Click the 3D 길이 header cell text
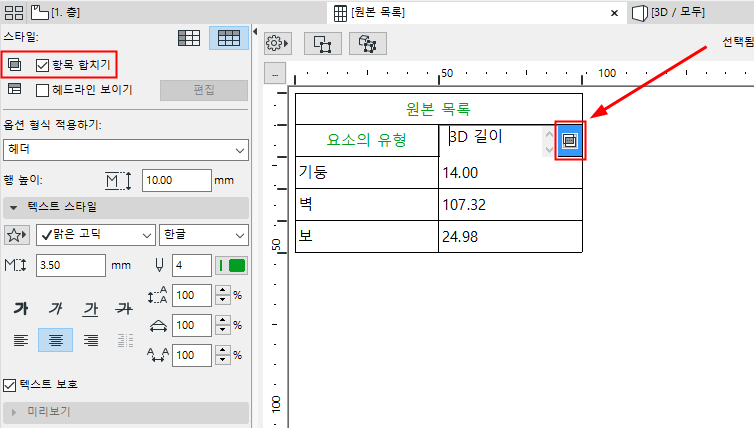 (x=476, y=137)
